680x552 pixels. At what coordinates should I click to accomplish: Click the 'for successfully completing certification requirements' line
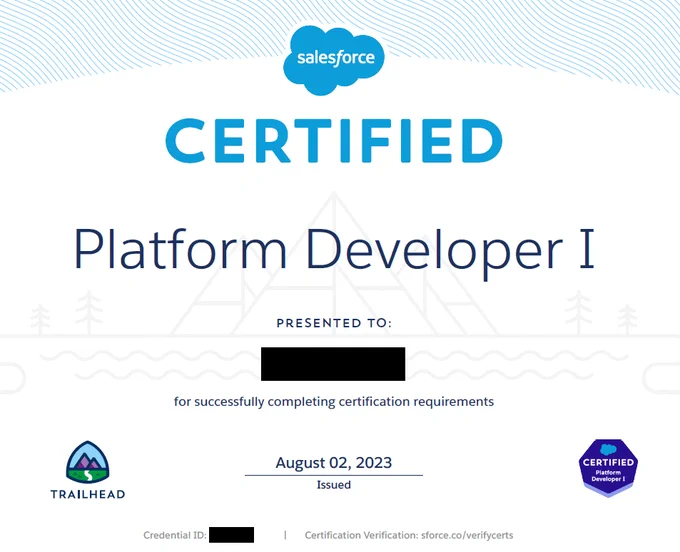[334, 402]
